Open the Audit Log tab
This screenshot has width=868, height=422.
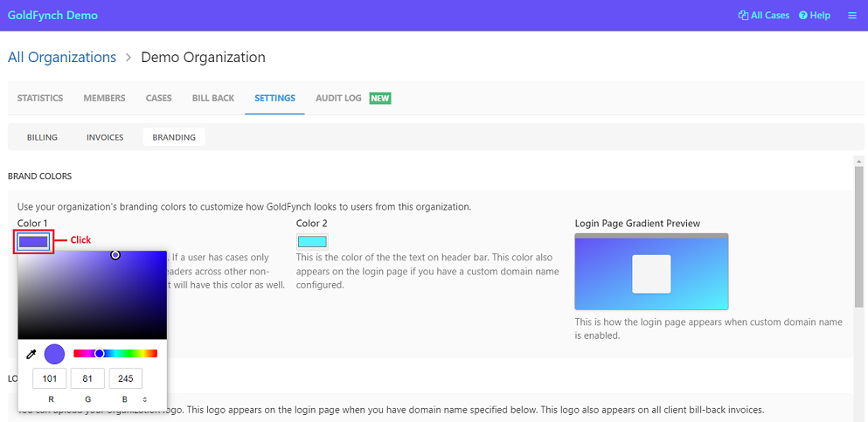(338, 98)
